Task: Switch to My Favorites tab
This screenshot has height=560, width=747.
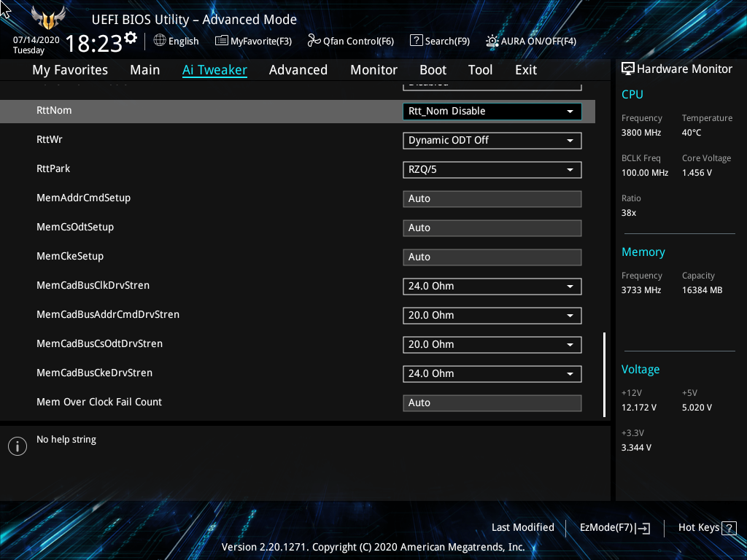Action: (70, 70)
